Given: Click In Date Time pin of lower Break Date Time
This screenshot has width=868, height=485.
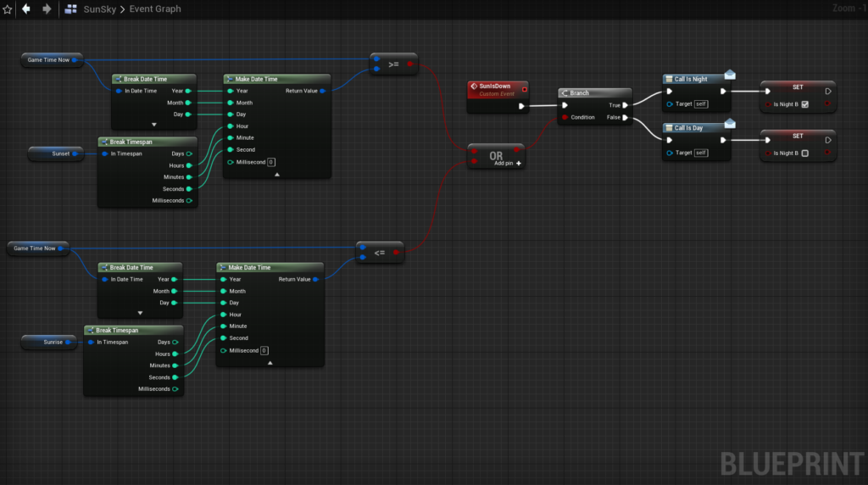Looking at the screenshot, I should point(104,280).
